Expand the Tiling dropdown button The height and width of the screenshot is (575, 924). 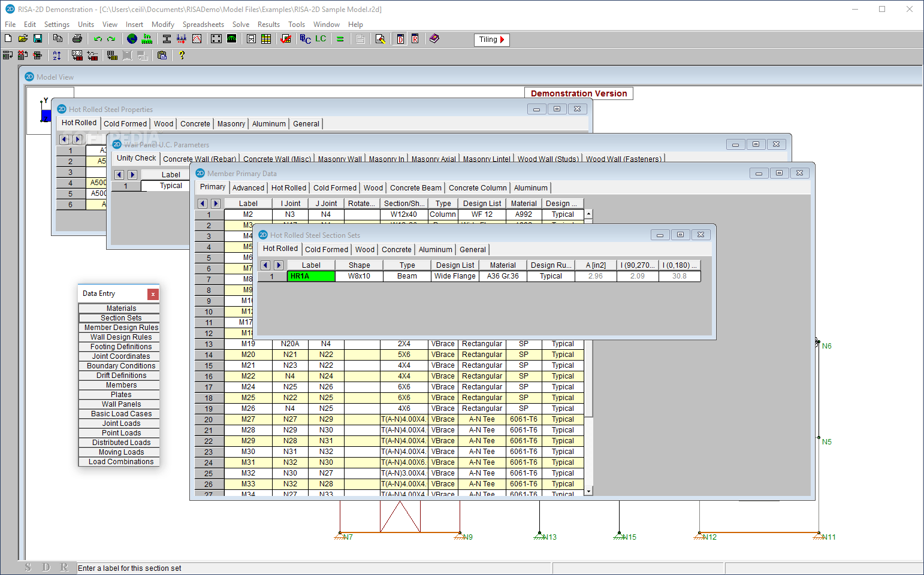pyautogui.click(x=492, y=40)
